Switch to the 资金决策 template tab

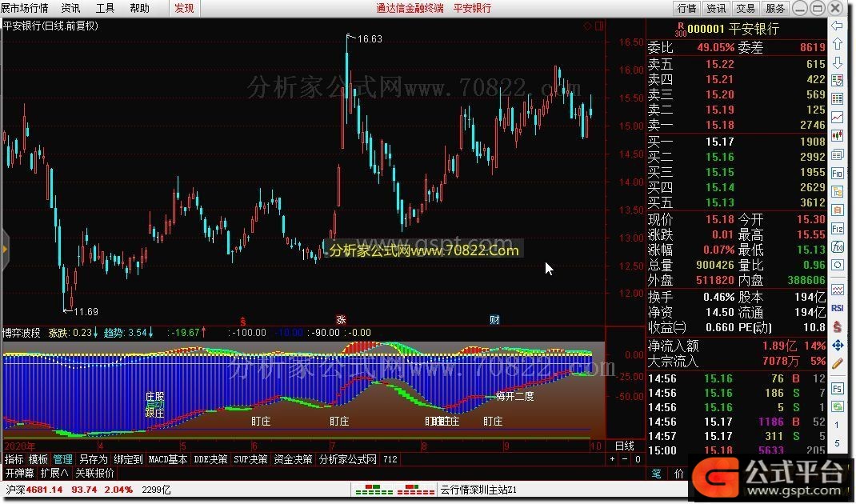coord(293,459)
